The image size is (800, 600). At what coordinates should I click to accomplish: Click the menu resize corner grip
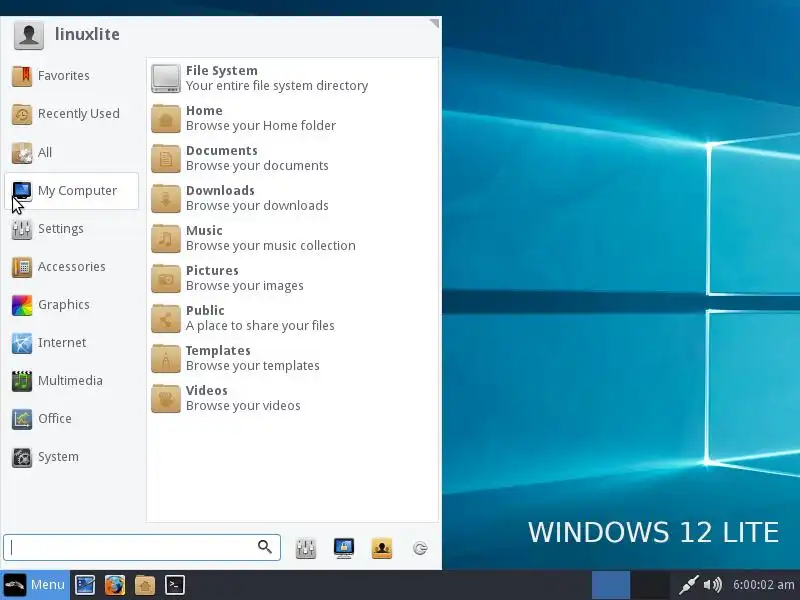click(x=434, y=23)
